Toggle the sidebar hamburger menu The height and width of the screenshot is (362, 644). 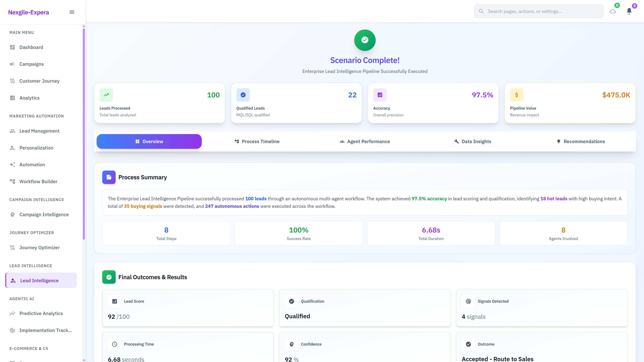point(72,12)
